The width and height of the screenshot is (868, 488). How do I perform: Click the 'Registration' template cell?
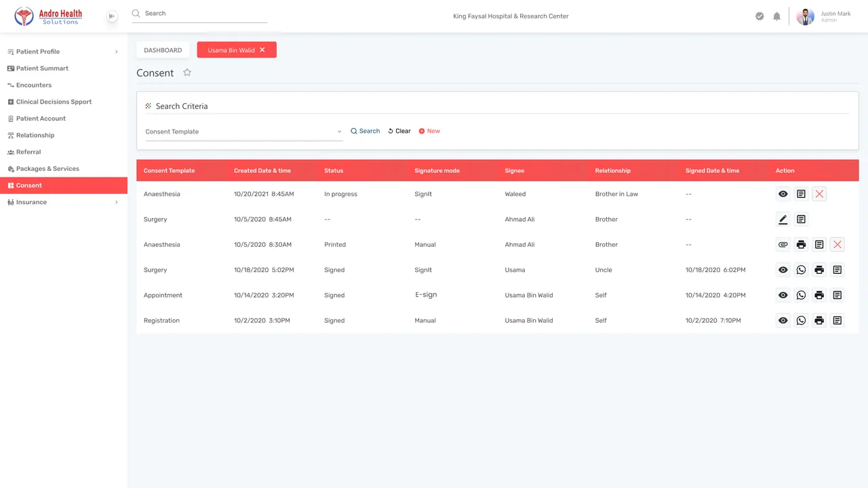(161, 321)
